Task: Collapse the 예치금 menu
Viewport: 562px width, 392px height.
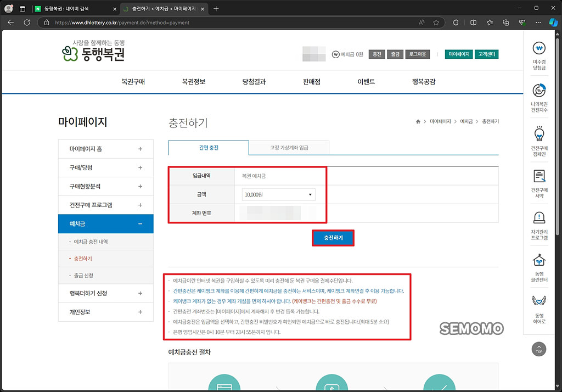Action: point(105,224)
